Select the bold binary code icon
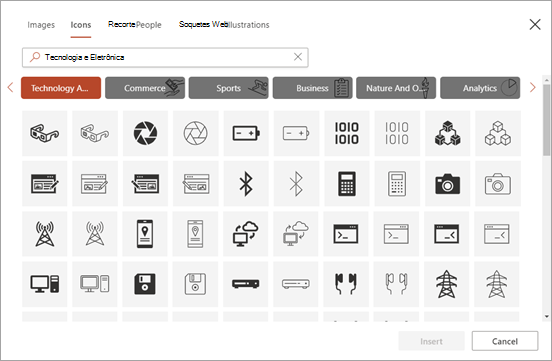552x361 pixels. 346,133
